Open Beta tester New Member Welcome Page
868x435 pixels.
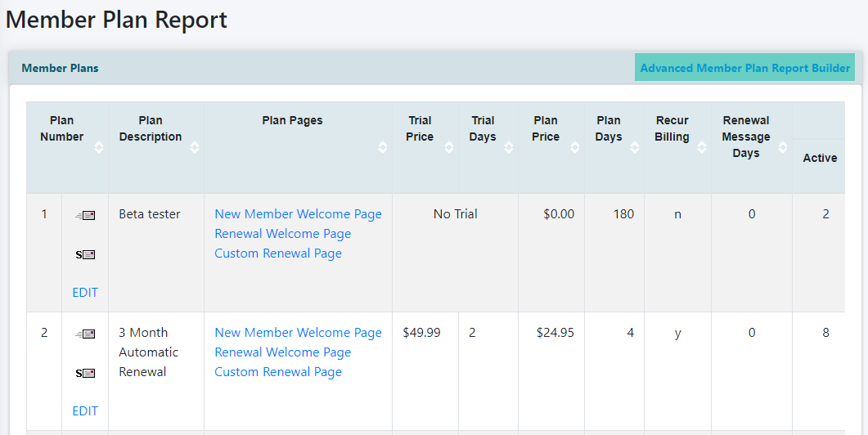[298, 214]
